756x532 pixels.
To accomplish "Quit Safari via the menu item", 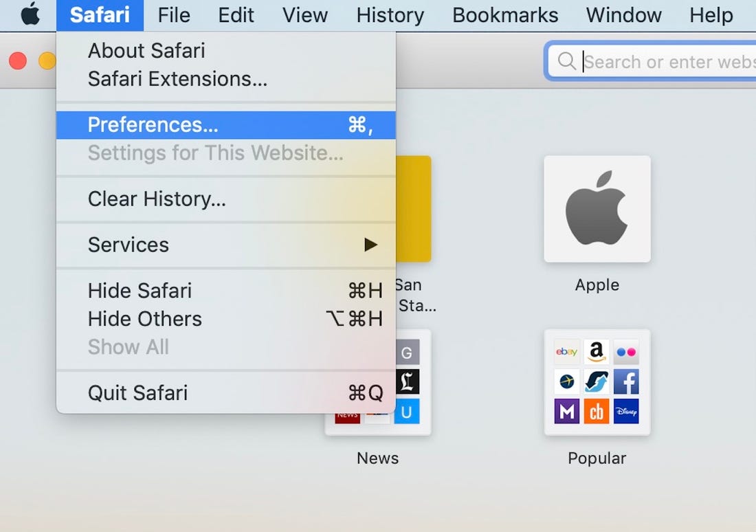I will tap(137, 392).
